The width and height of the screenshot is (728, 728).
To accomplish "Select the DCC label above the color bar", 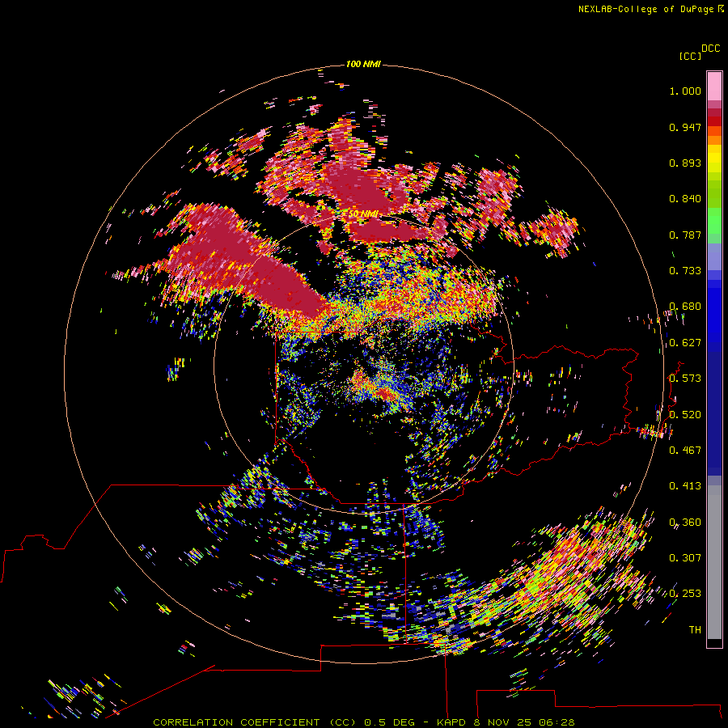I will point(711,49).
